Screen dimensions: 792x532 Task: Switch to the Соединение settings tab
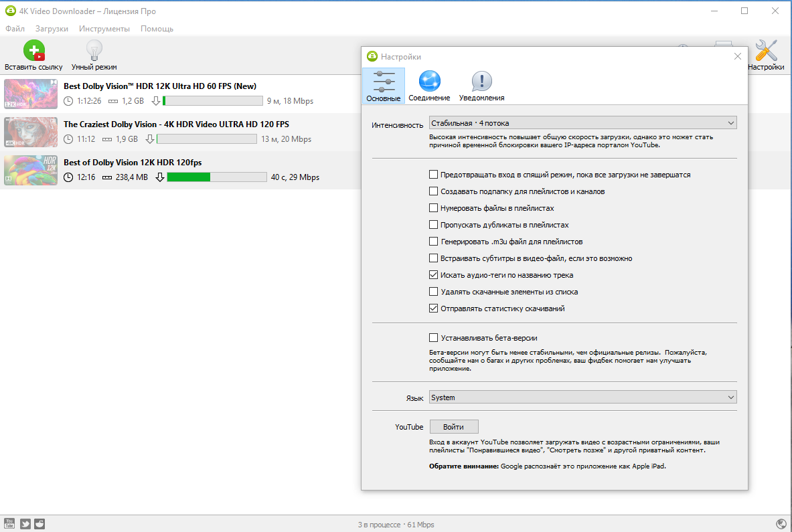click(x=429, y=86)
